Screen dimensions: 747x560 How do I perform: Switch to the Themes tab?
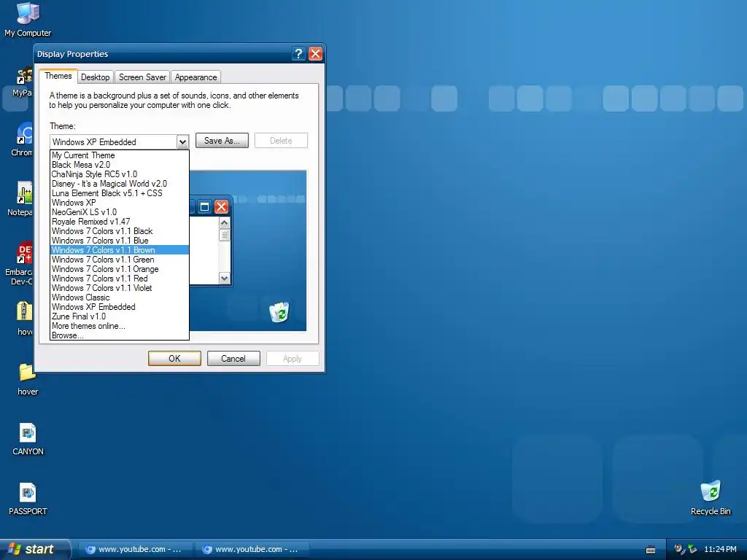coord(58,76)
